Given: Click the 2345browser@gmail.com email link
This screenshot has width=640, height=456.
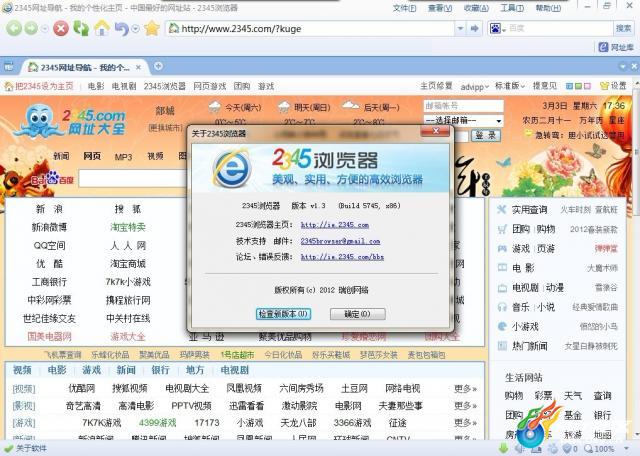Looking at the screenshot, I should point(340,241).
